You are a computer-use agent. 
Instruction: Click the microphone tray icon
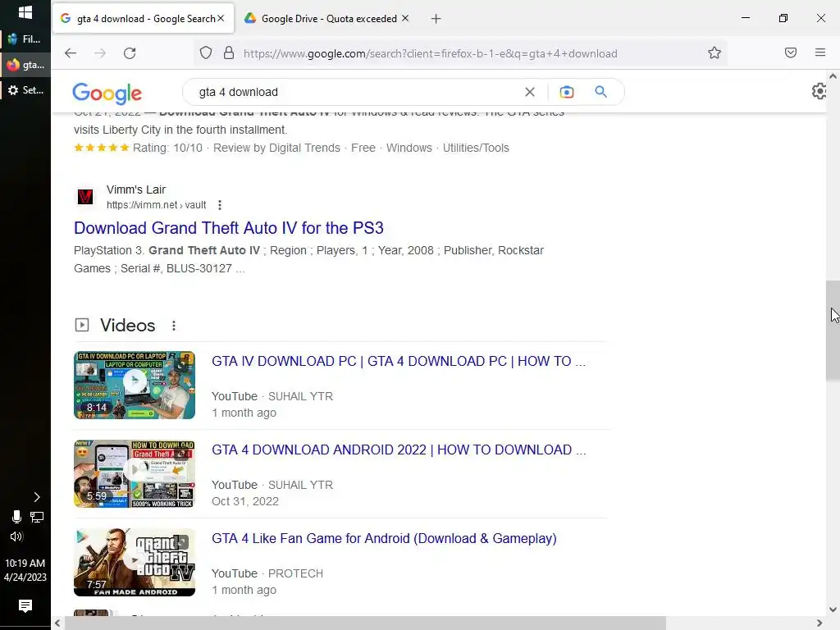(x=16, y=517)
